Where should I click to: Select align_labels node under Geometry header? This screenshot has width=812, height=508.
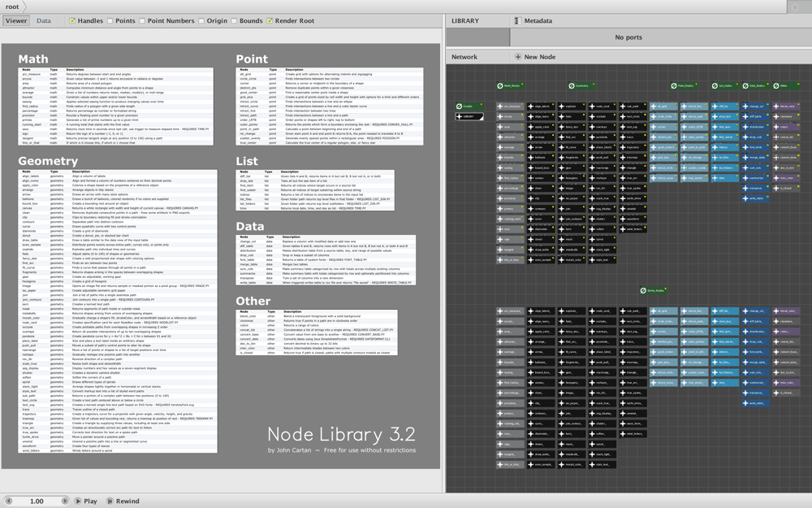[x=541, y=106]
